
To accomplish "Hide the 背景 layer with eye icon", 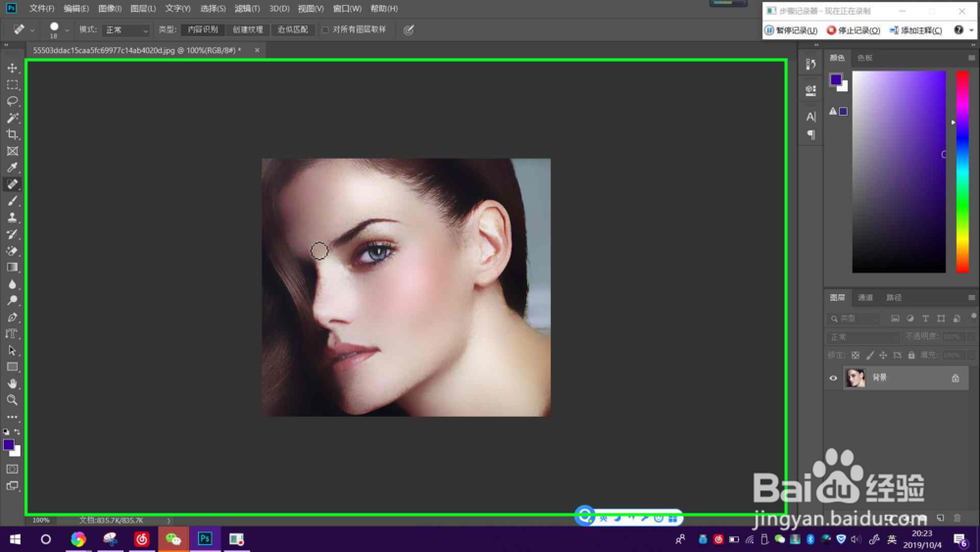I will click(x=833, y=377).
